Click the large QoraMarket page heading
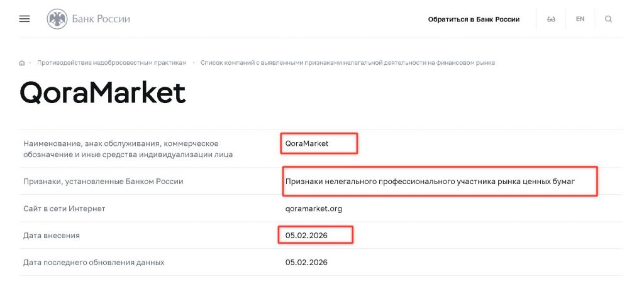Image resolution: width=644 pixels, height=284 pixels. [x=103, y=94]
